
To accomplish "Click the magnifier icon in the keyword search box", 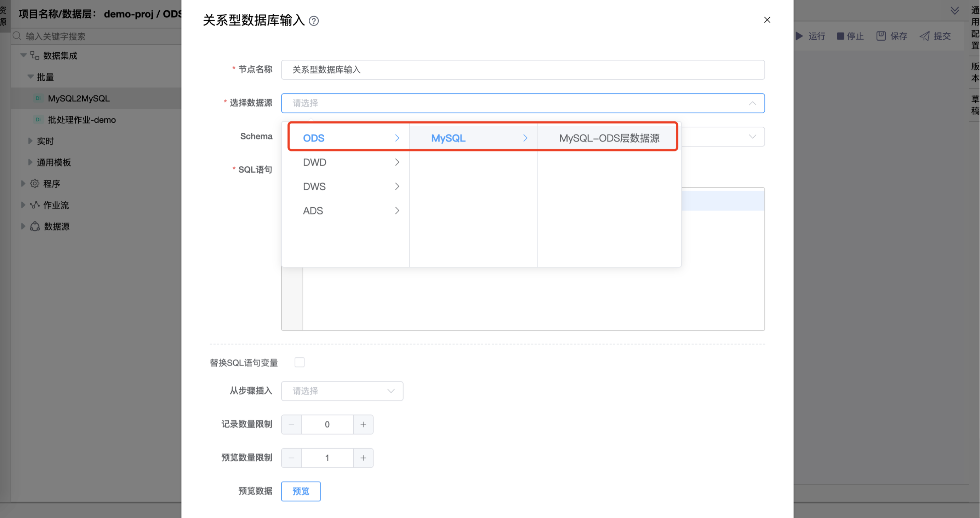I will point(17,36).
